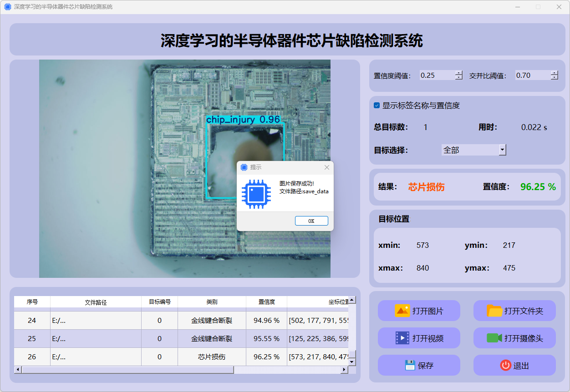Click the blue chip icon in dialog
Viewport: 570px width, 392px height.
(256, 194)
